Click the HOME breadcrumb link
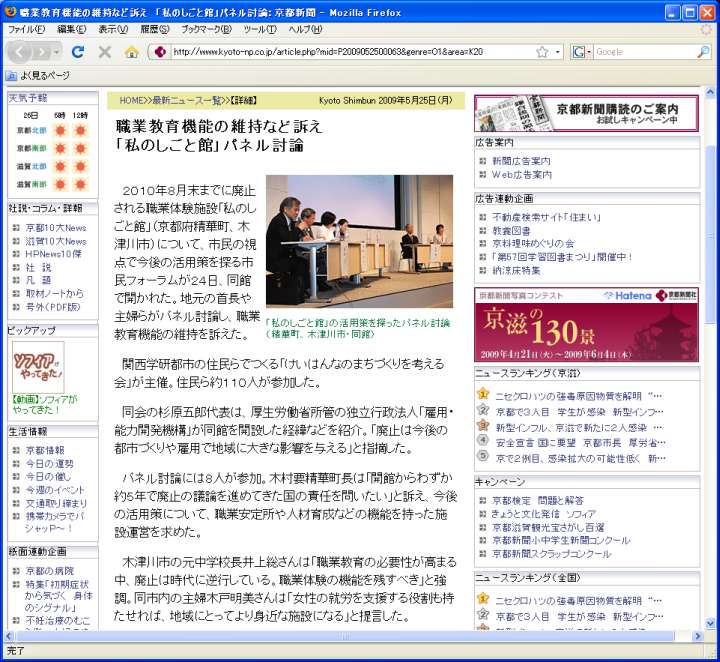720x662 pixels. click(x=132, y=101)
